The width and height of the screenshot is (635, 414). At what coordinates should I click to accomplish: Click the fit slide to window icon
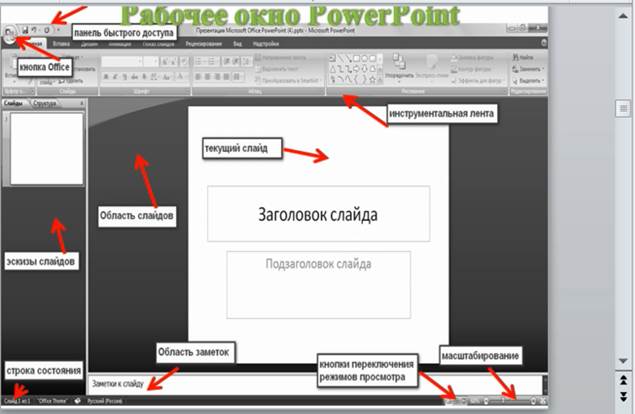[543, 400]
